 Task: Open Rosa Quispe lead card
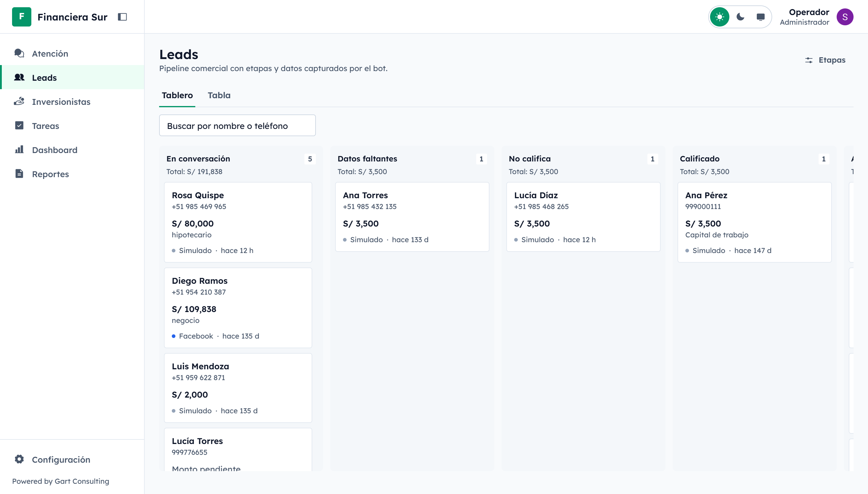(238, 222)
